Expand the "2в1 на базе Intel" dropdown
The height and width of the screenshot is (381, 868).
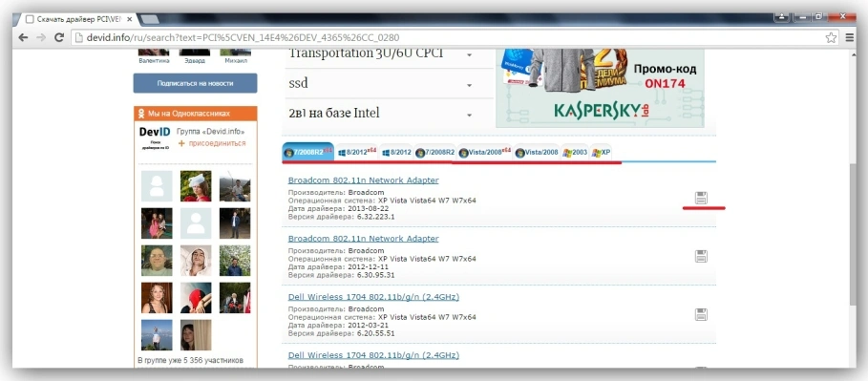pyautogui.click(x=469, y=116)
